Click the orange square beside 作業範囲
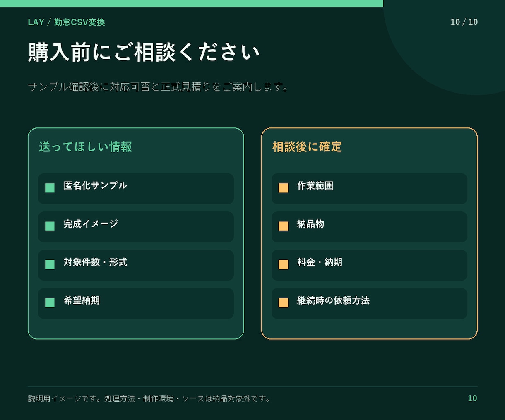Image resolution: width=505 pixels, height=420 pixels. [x=283, y=188]
